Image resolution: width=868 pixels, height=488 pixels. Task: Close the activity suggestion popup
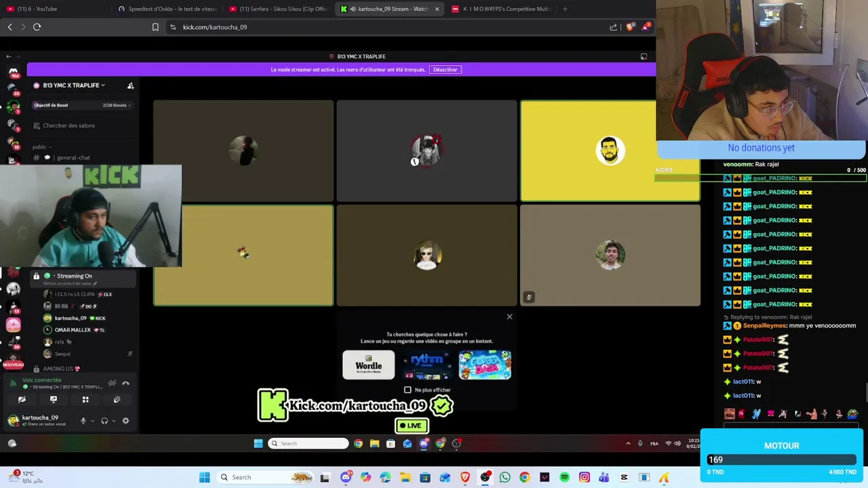(x=509, y=317)
